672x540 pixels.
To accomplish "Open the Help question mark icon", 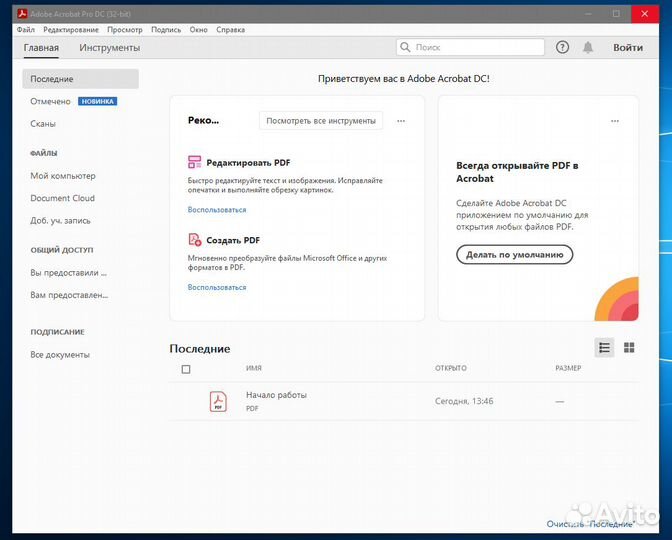I will coord(562,47).
